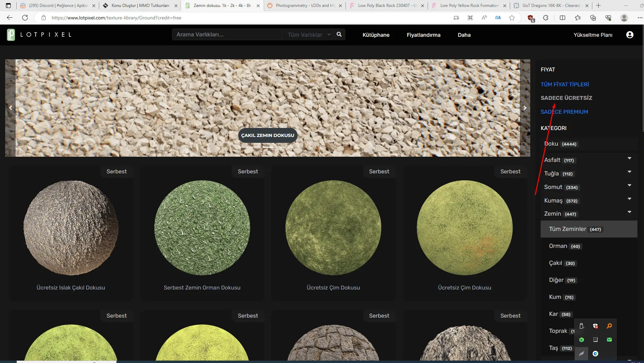The image size is (644, 363).
Task: Open the user account icon in Lotpixel header
Action: (630, 35)
